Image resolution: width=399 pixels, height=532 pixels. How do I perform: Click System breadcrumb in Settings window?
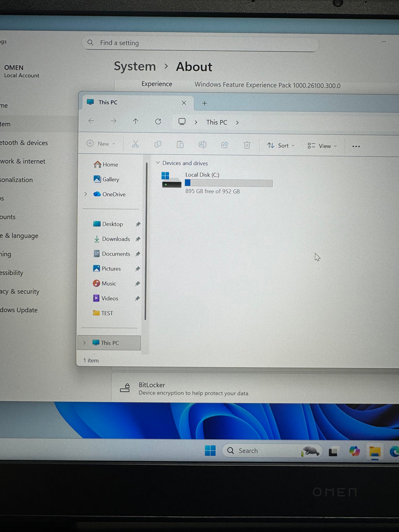(135, 66)
